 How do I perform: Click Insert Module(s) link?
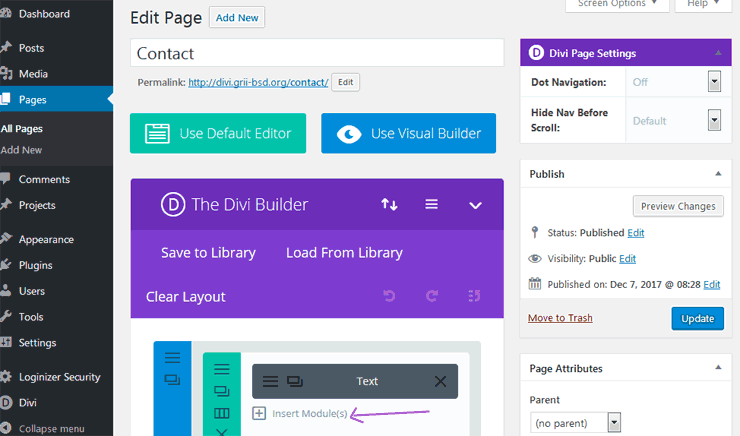pos(310,413)
